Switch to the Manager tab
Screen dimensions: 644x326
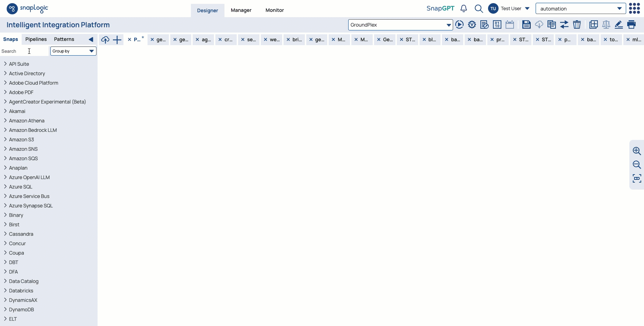tap(241, 10)
